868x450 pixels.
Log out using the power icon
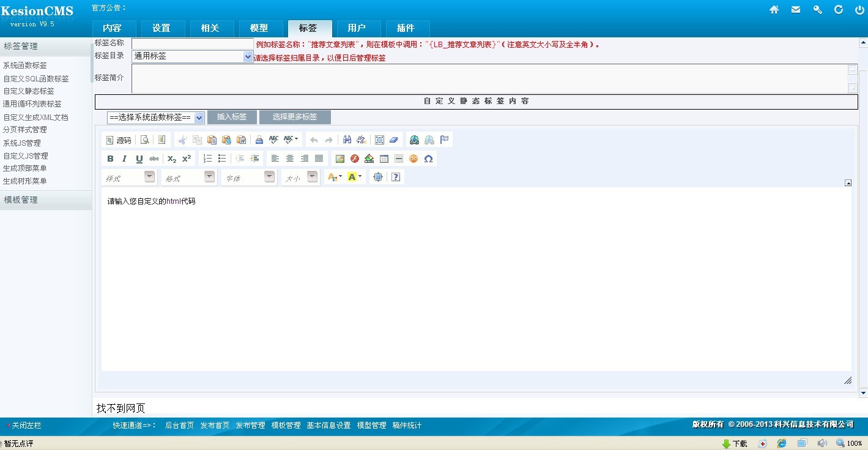pyautogui.click(x=858, y=9)
